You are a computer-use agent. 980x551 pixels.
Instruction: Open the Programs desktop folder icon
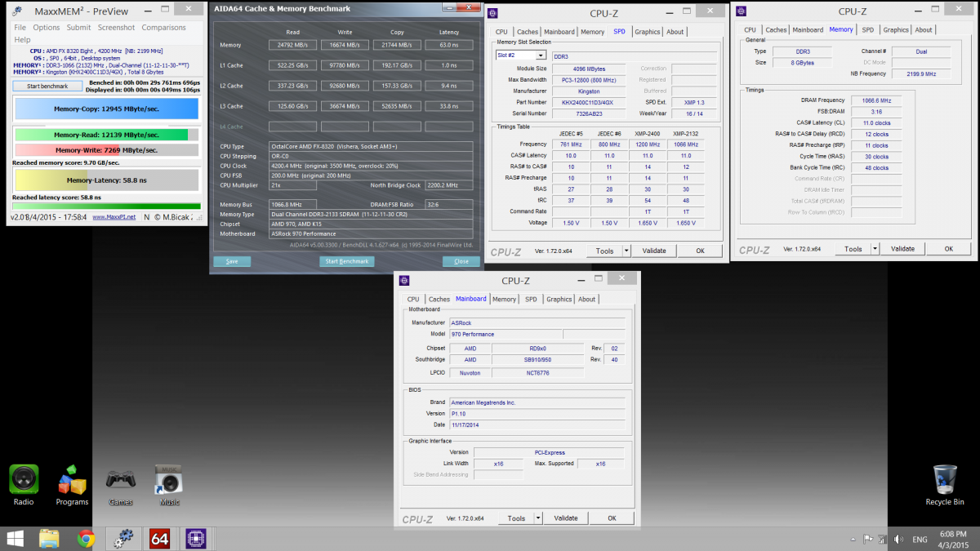pyautogui.click(x=72, y=480)
